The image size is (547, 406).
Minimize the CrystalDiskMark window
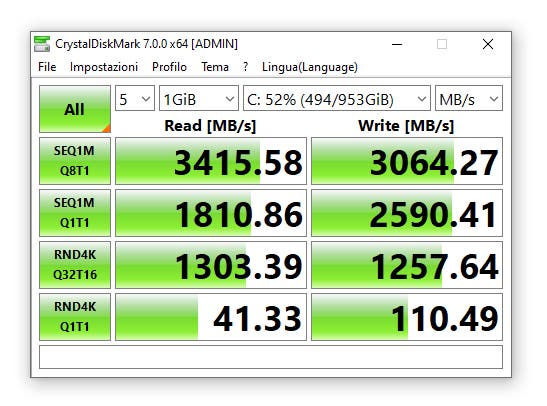397,44
